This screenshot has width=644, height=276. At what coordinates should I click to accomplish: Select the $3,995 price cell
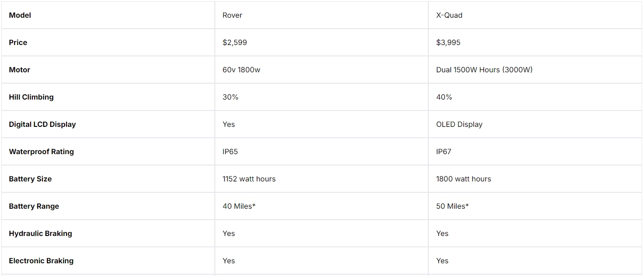(x=448, y=42)
